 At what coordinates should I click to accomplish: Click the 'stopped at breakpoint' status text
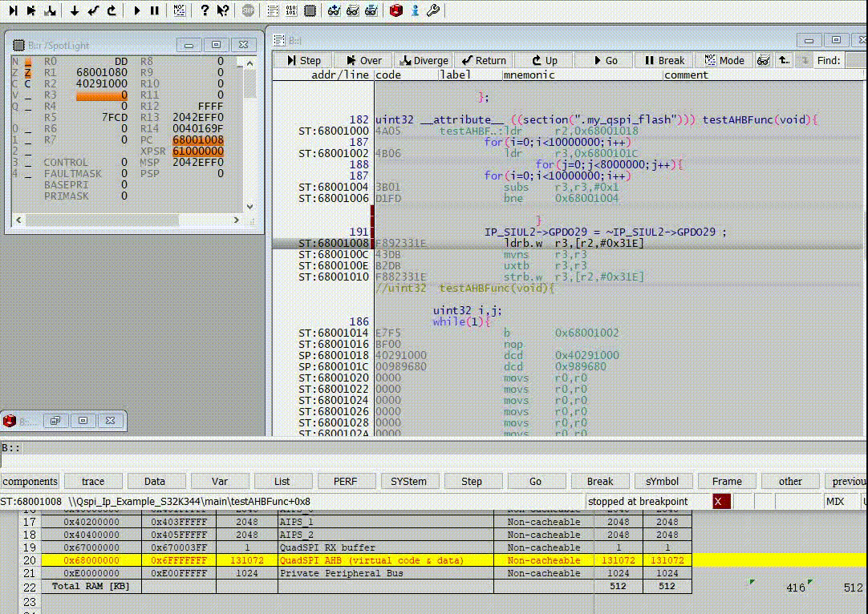click(x=638, y=502)
